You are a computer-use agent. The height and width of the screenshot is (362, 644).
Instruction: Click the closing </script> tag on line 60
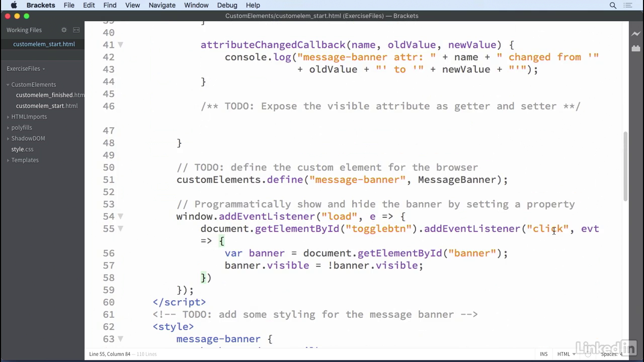click(179, 302)
